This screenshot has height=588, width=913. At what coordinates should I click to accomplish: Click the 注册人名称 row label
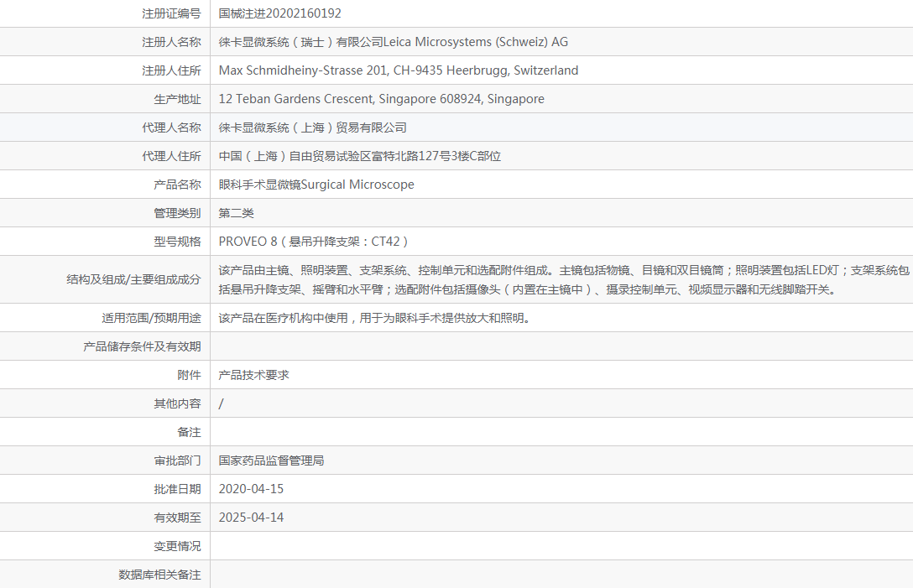(171, 42)
